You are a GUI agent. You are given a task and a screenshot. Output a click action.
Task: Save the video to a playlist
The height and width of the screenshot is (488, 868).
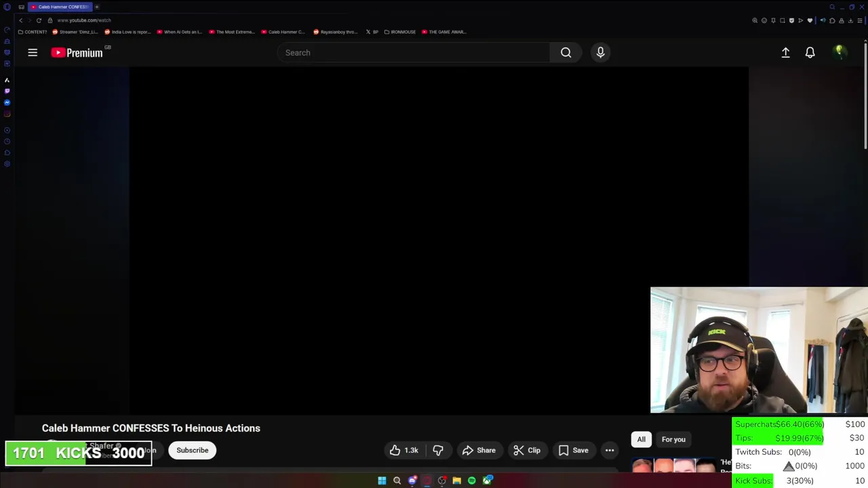coord(573,450)
